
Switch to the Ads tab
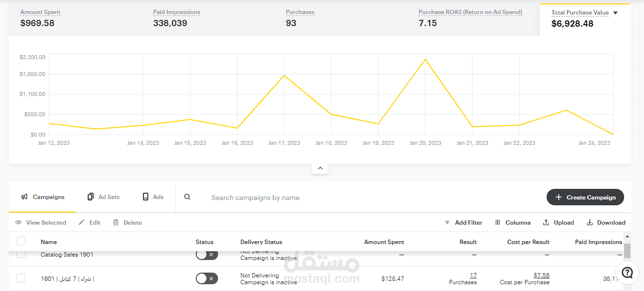pyautogui.click(x=153, y=197)
